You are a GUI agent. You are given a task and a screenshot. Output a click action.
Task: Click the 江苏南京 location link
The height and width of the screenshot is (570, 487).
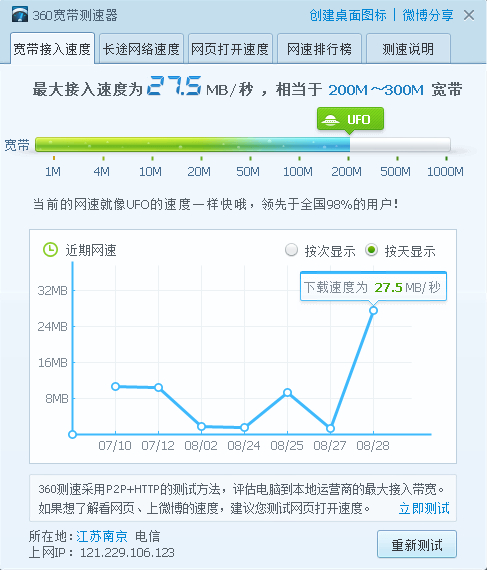click(102, 536)
